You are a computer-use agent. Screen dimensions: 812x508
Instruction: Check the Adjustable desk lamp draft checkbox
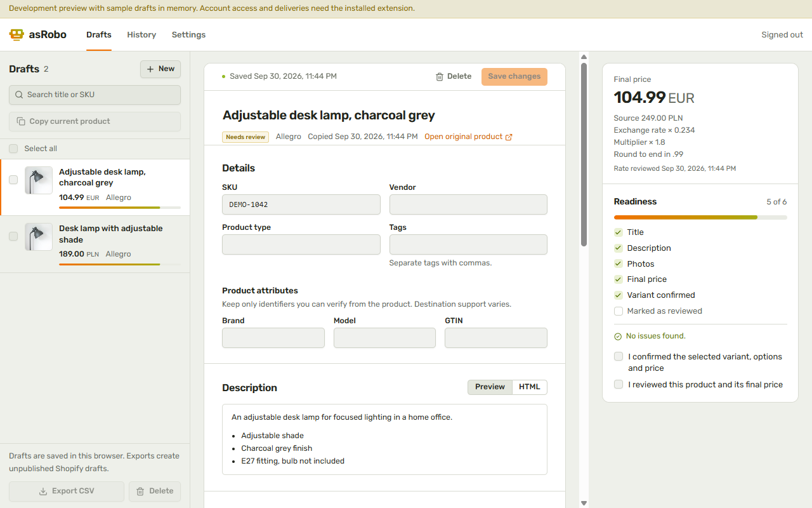[x=13, y=180]
